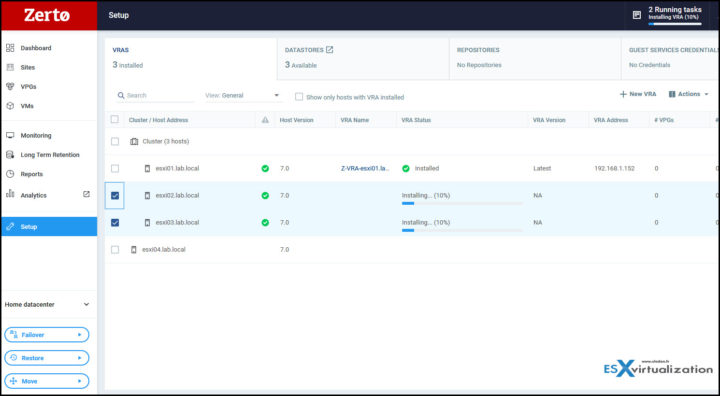Open the View: General dropdown
720x396 pixels.
pos(242,96)
